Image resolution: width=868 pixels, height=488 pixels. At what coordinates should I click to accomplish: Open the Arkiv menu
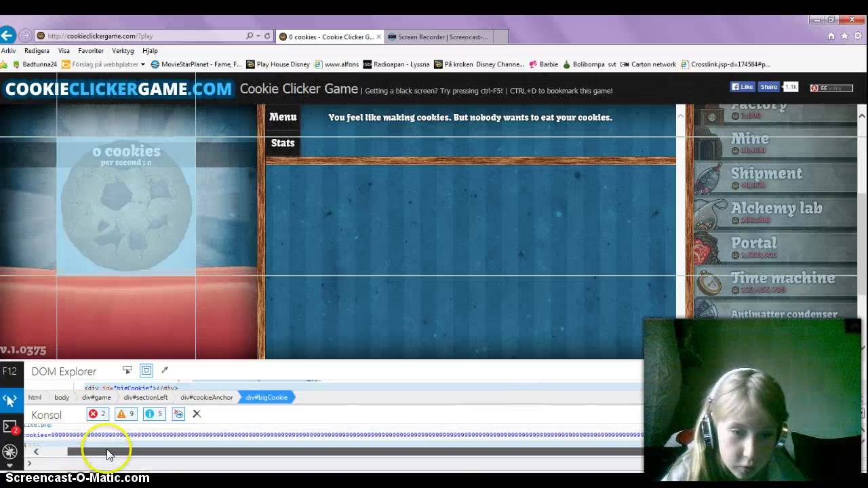(8, 51)
